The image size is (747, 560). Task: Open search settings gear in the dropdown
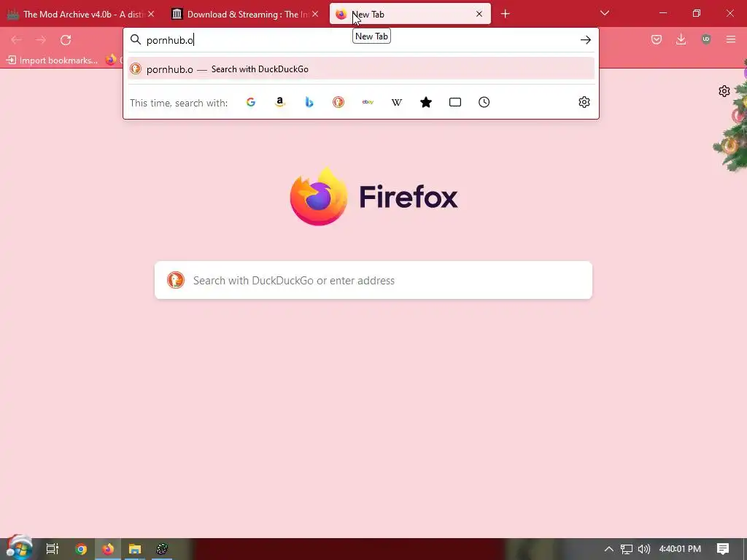pos(584,102)
